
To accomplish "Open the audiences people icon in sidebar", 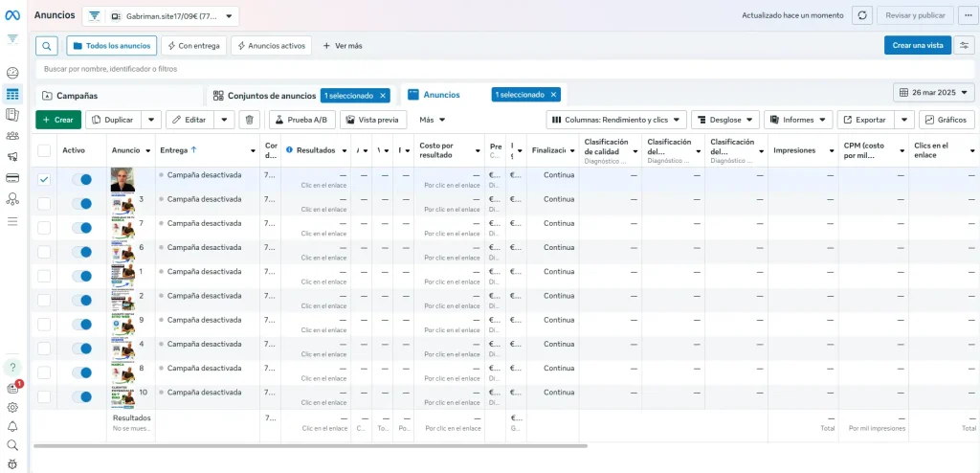I will point(12,136).
